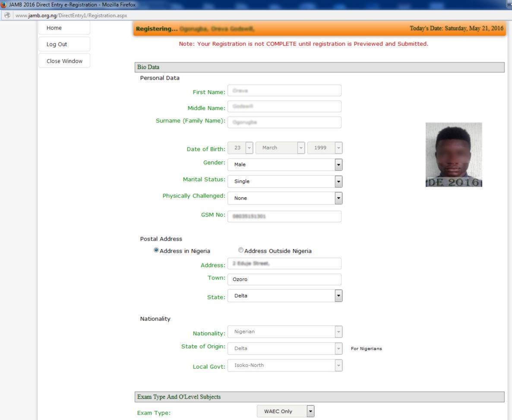Click the GSM No field

tap(284, 216)
